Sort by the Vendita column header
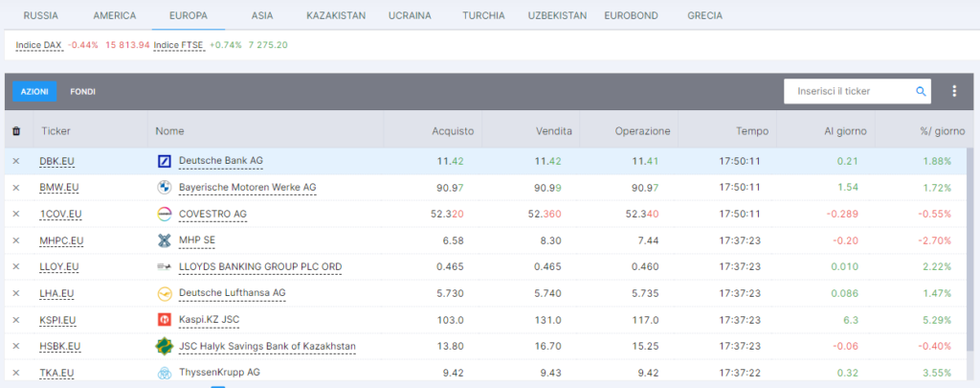The width and height of the screenshot is (980, 388). 554,131
